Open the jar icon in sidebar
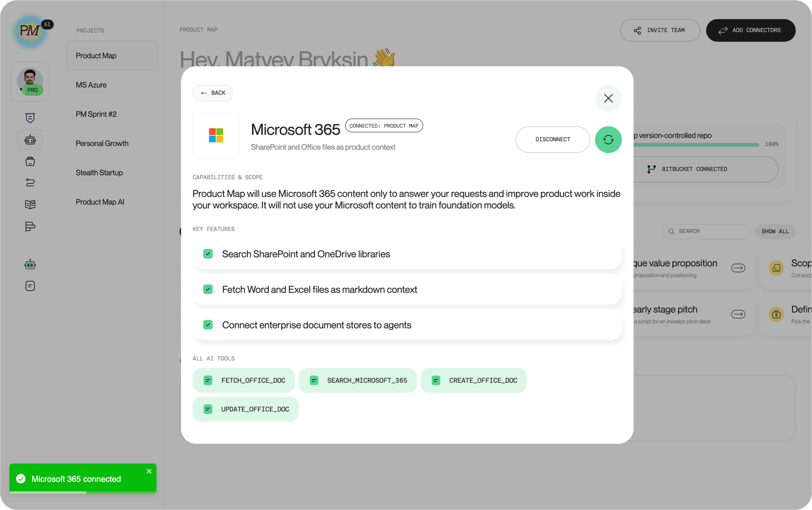812x510 pixels. click(x=30, y=161)
